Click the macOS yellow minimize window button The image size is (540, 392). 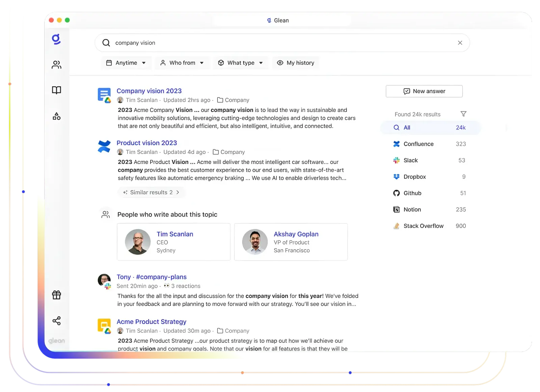[x=59, y=20]
